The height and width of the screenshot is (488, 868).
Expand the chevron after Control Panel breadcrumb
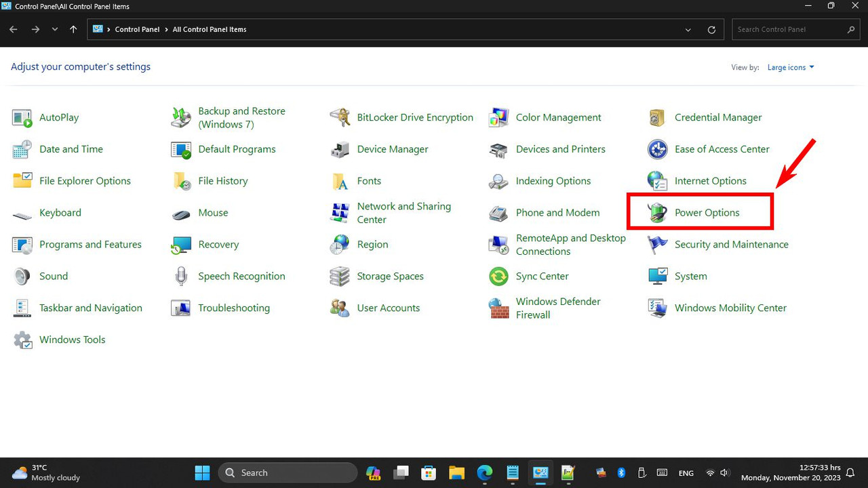tap(166, 30)
